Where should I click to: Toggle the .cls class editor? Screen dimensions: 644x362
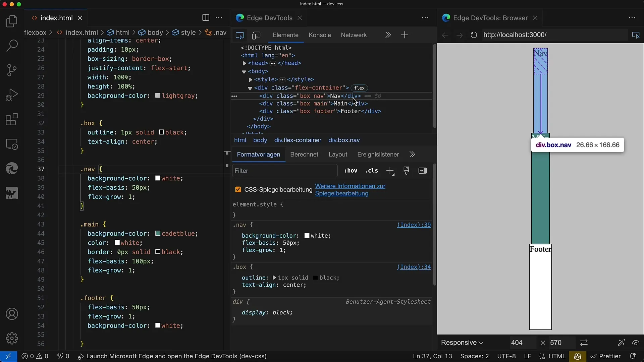(372, 171)
